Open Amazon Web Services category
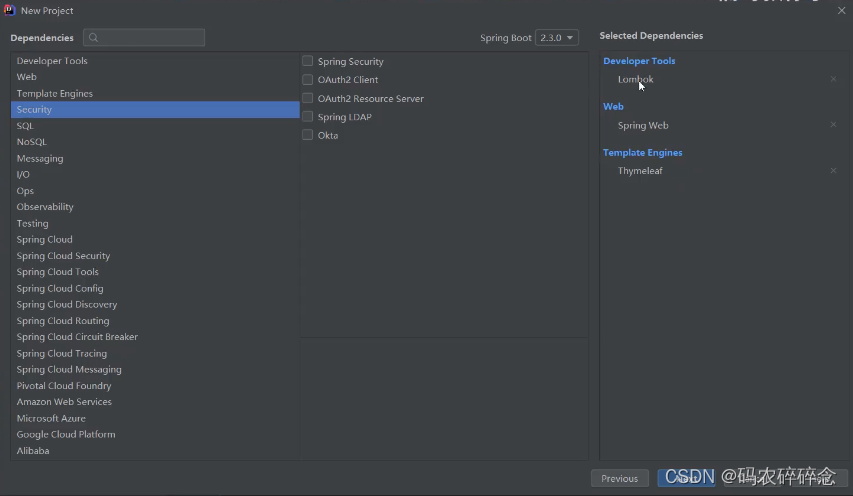 [x=155, y=402]
